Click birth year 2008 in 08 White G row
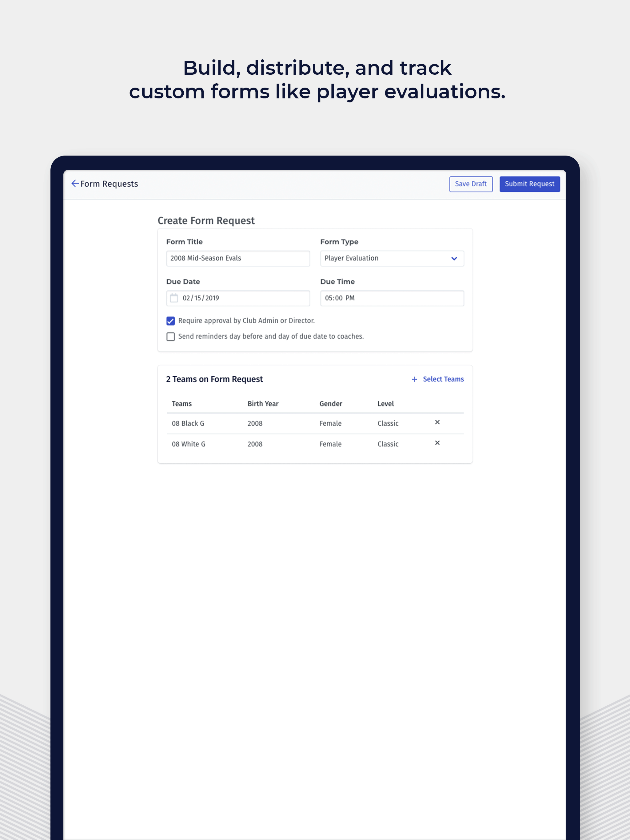630x840 pixels. [255, 444]
